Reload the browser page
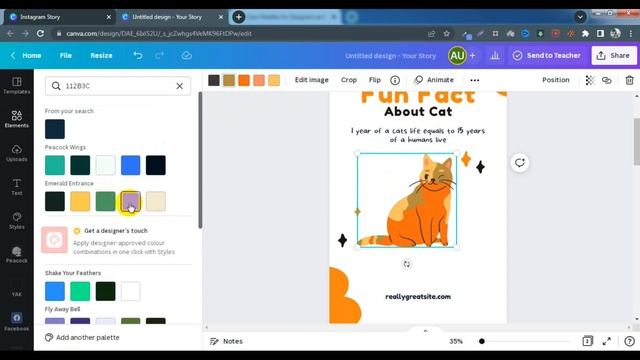Viewport: 640px width, 360px height. click(40, 33)
